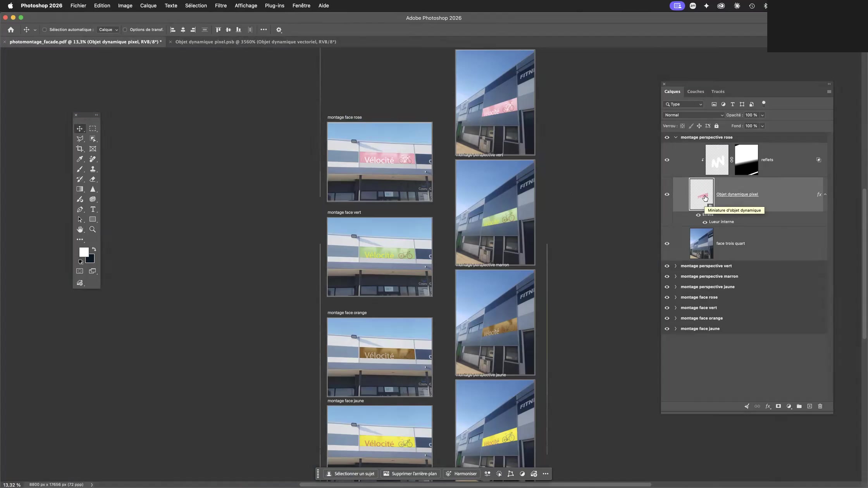Select the Hand tool

(x=79, y=229)
